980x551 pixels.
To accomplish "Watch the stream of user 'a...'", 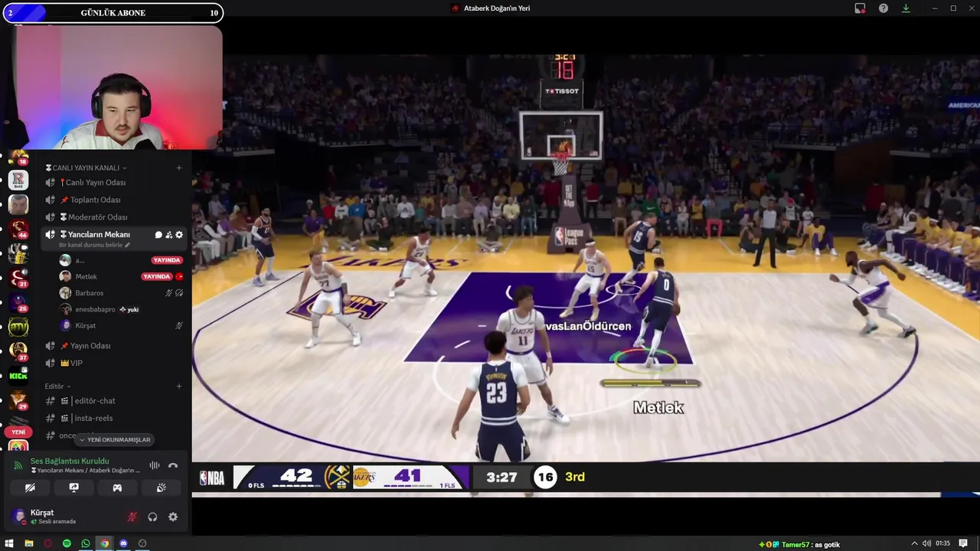I will pos(166,260).
